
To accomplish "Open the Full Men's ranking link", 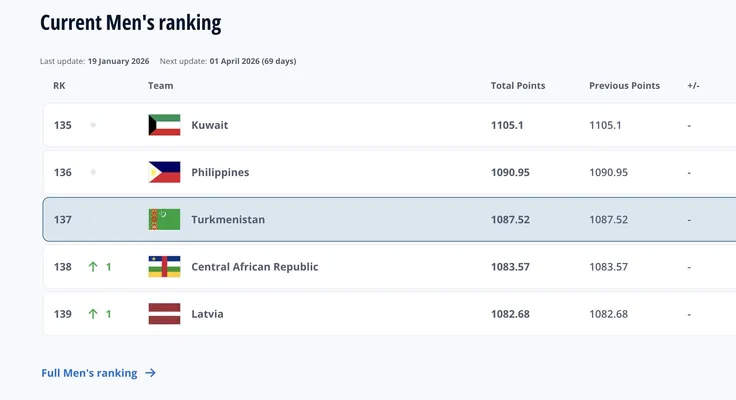I will click(89, 373).
